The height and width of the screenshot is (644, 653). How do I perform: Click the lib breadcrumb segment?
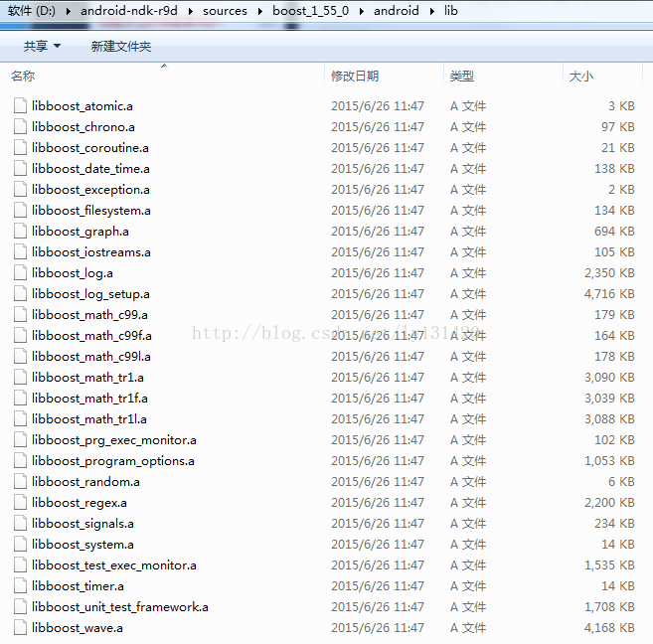point(450,10)
